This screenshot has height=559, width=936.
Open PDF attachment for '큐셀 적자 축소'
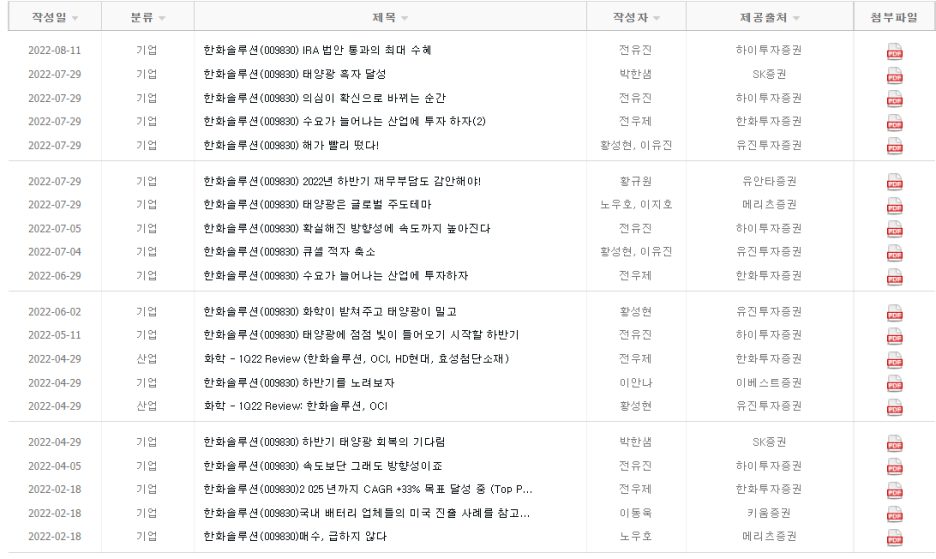[894, 253]
